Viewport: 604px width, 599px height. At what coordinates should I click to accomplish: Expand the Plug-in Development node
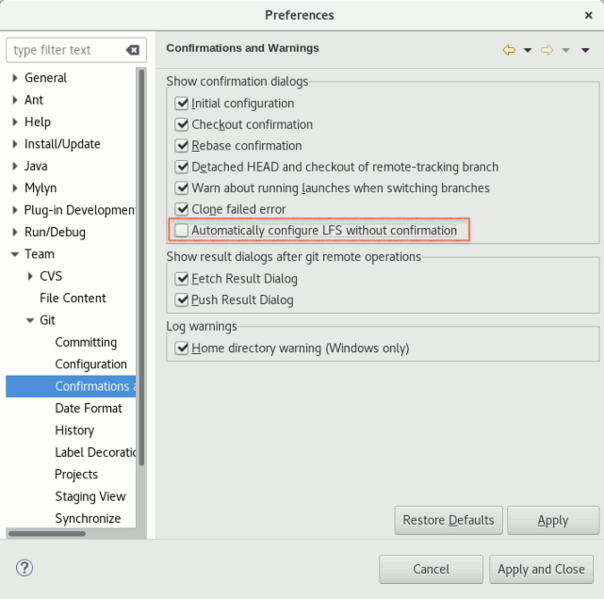(x=15, y=210)
